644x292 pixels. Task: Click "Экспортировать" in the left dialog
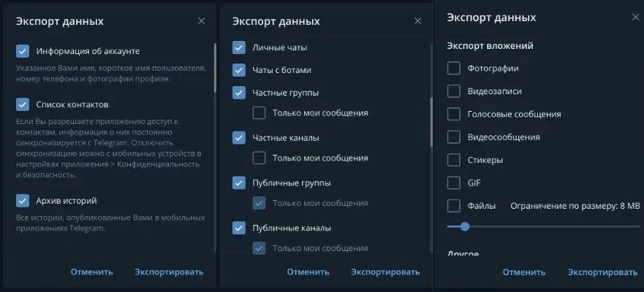pos(169,272)
